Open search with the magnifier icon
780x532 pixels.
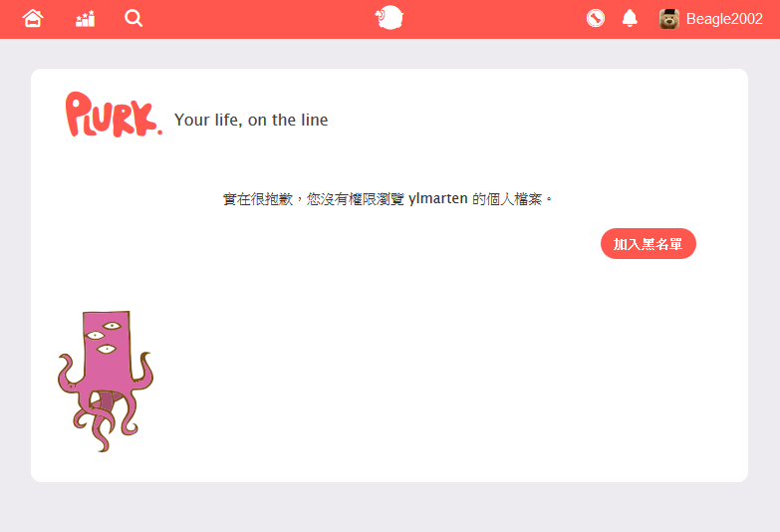133,18
